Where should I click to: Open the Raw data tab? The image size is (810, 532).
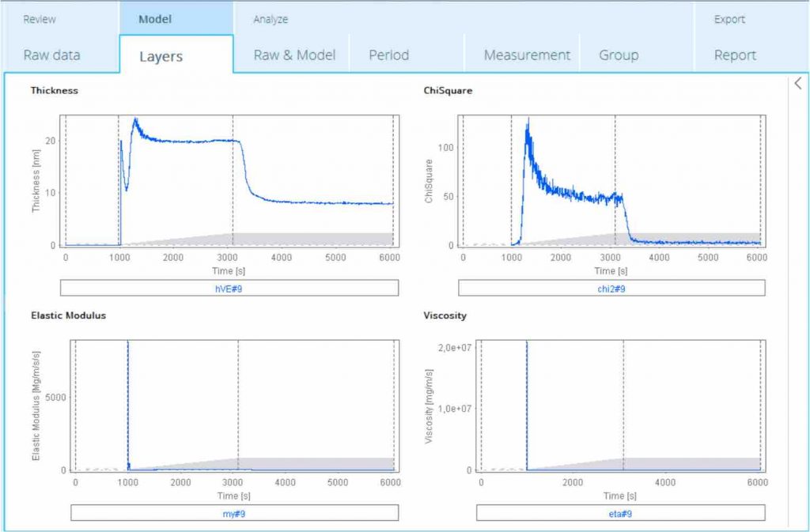point(51,55)
